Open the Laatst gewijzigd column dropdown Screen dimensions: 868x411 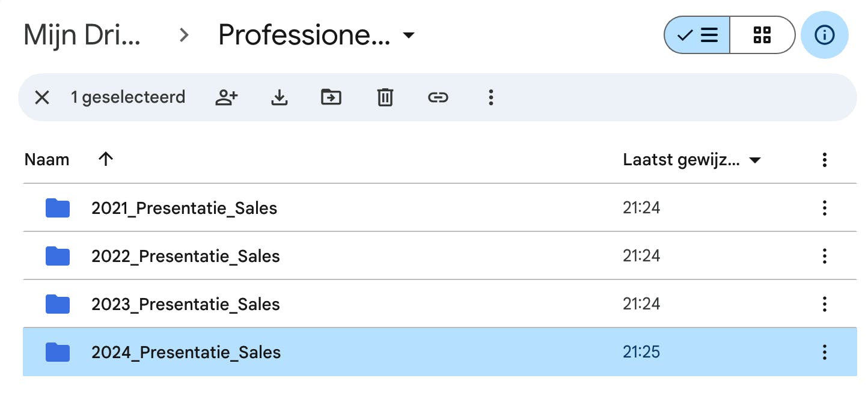pyautogui.click(x=755, y=160)
